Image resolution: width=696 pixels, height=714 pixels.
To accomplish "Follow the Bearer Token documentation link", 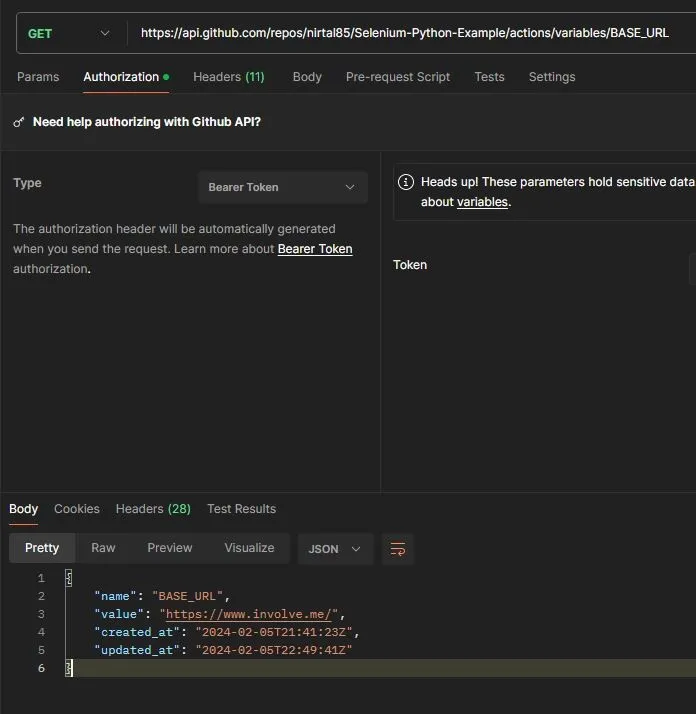I will (x=315, y=249).
